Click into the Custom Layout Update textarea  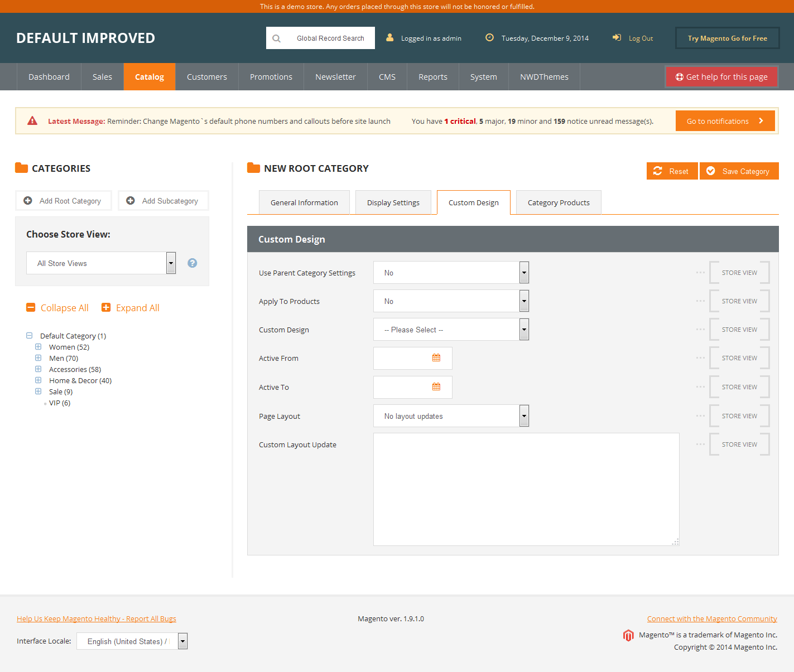tap(526, 489)
